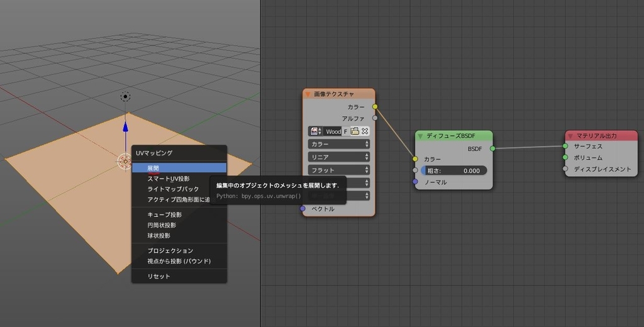Click the green BSDF output socket
Image resolution: width=644 pixels, height=327 pixels.
pos(493,148)
